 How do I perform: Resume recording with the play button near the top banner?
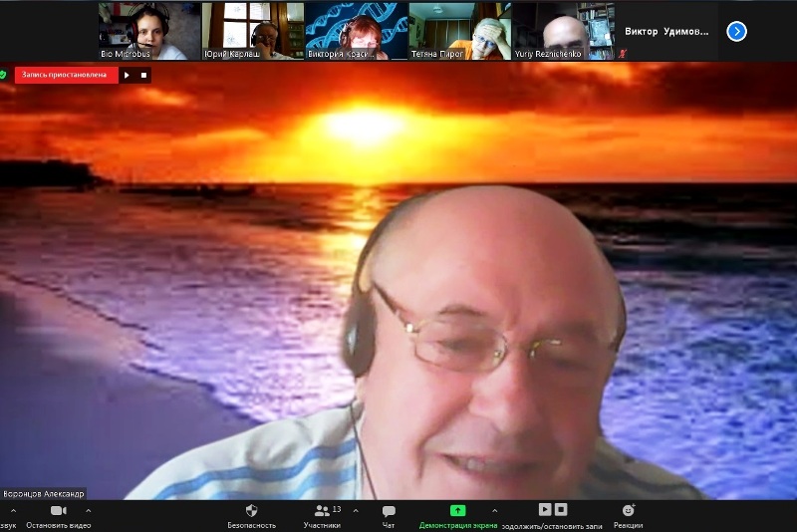click(127, 75)
